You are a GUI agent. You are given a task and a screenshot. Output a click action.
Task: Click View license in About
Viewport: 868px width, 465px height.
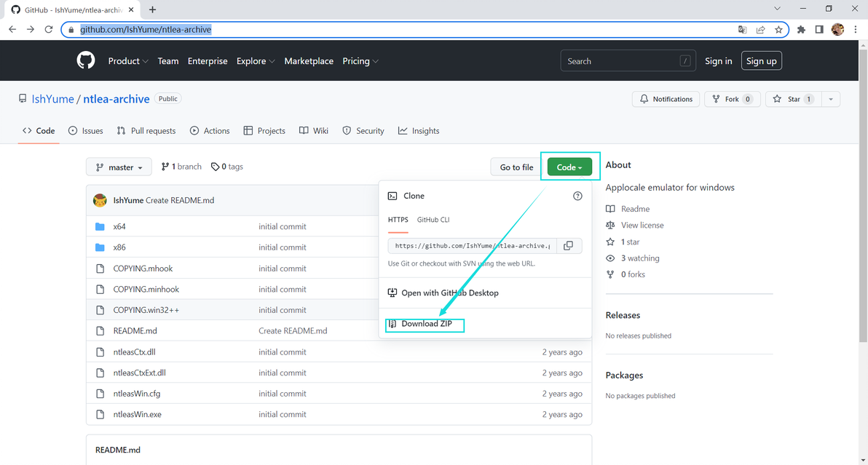click(642, 225)
